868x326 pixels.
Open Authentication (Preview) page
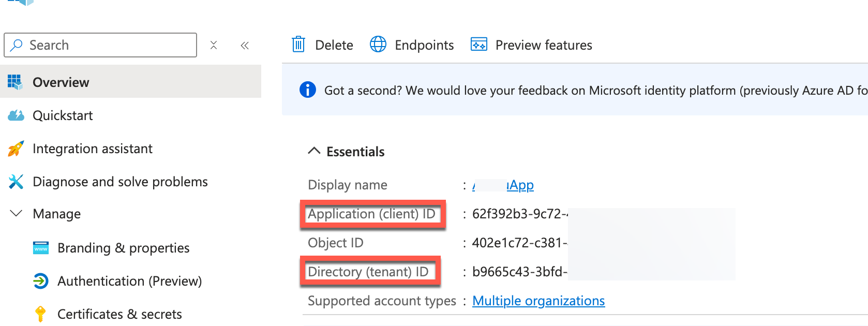pyautogui.click(x=129, y=281)
